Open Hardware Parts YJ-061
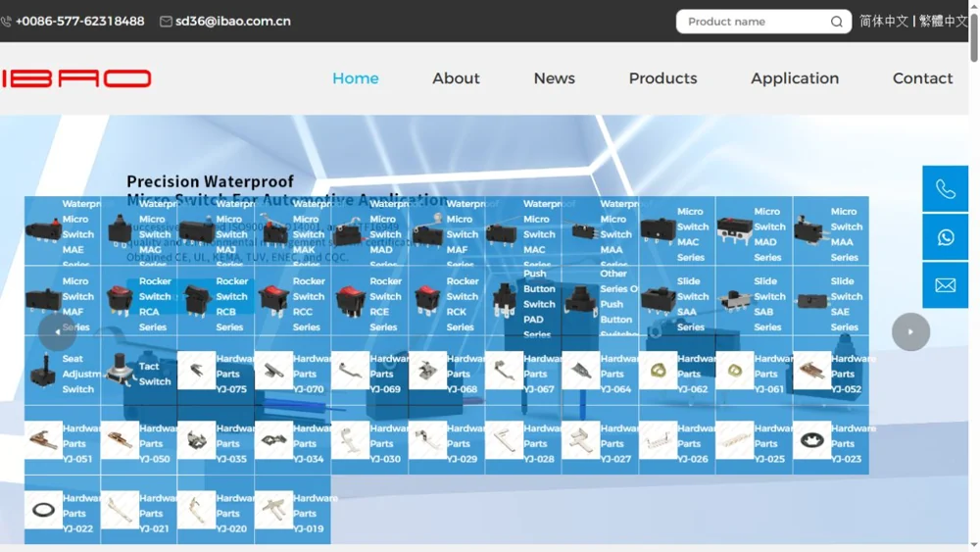980x552 pixels. click(754, 370)
